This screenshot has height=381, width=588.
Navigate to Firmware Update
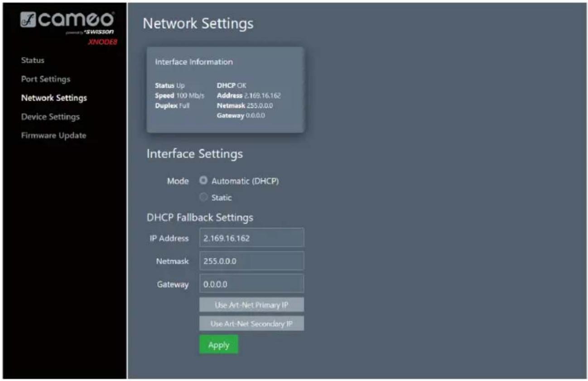pos(53,135)
